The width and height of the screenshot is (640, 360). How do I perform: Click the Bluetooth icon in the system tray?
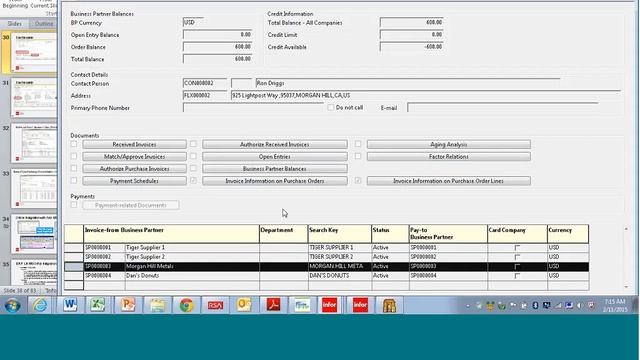(535, 306)
